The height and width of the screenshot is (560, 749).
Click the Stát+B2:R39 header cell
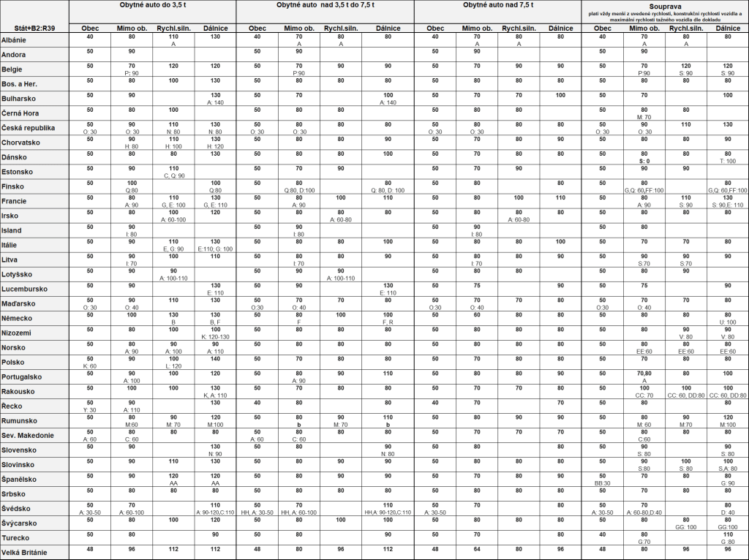pyautogui.click(x=34, y=29)
